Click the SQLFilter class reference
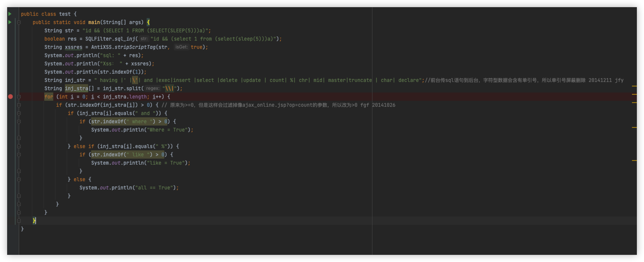The image size is (644, 262). [98, 39]
